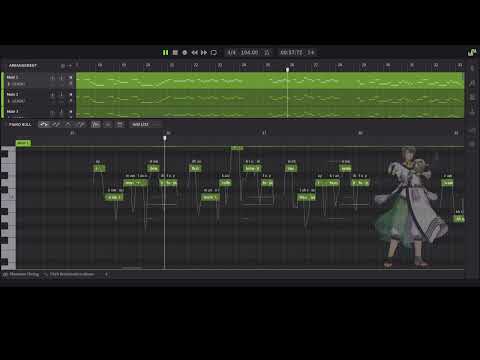
Task: Open the second parameter selector in the bottom bar
Action: point(69,274)
